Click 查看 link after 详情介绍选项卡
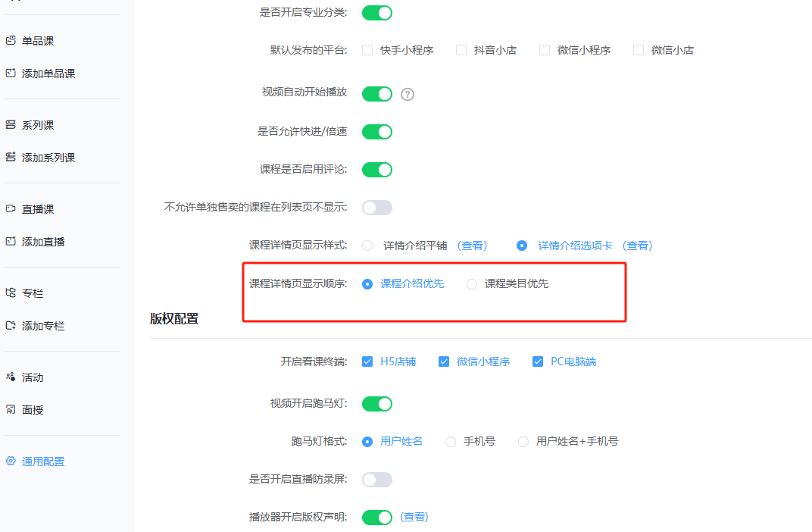 (x=638, y=246)
